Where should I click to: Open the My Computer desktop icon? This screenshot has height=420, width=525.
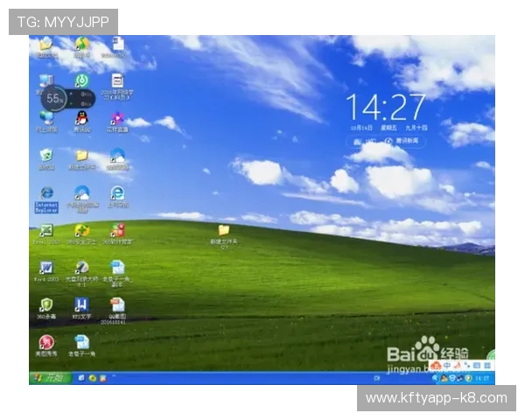coord(45,81)
